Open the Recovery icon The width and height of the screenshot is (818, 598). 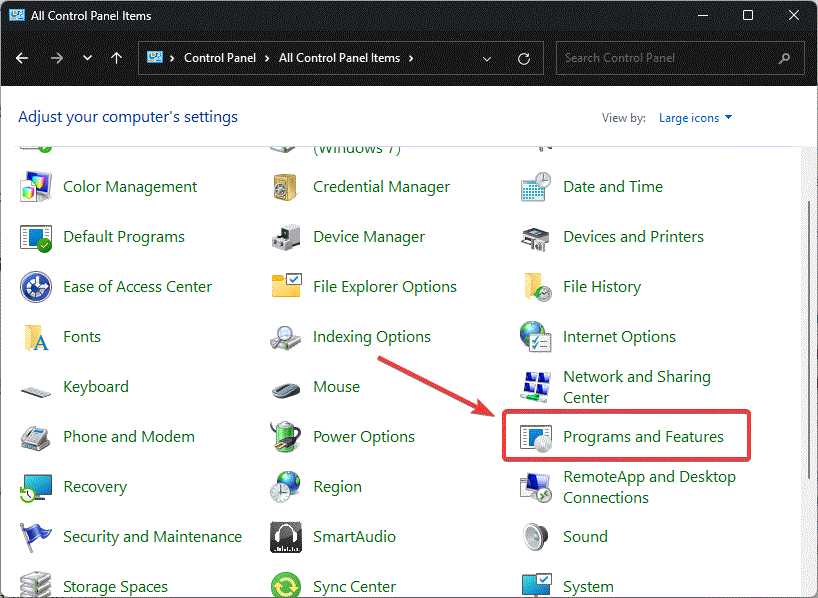(x=35, y=487)
